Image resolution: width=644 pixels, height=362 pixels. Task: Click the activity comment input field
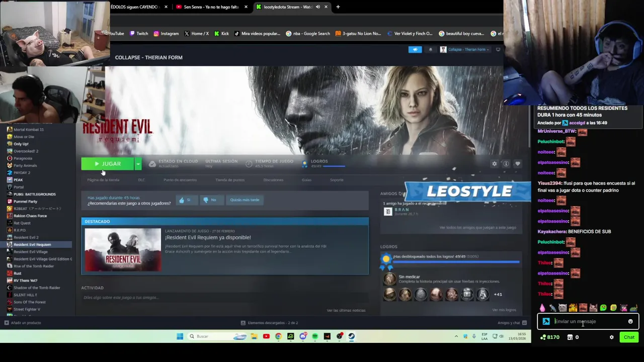point(224,298)
